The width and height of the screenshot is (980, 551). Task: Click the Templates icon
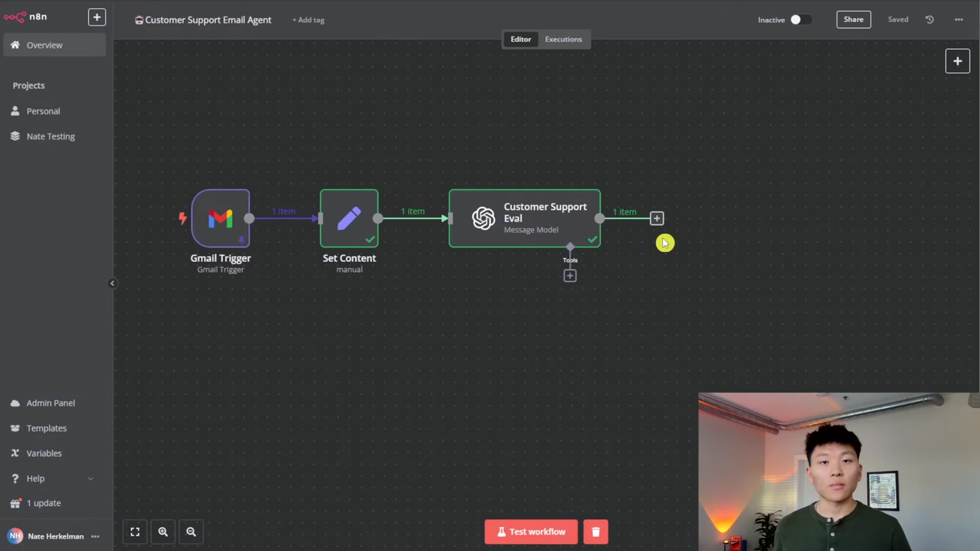pos(15,429)
